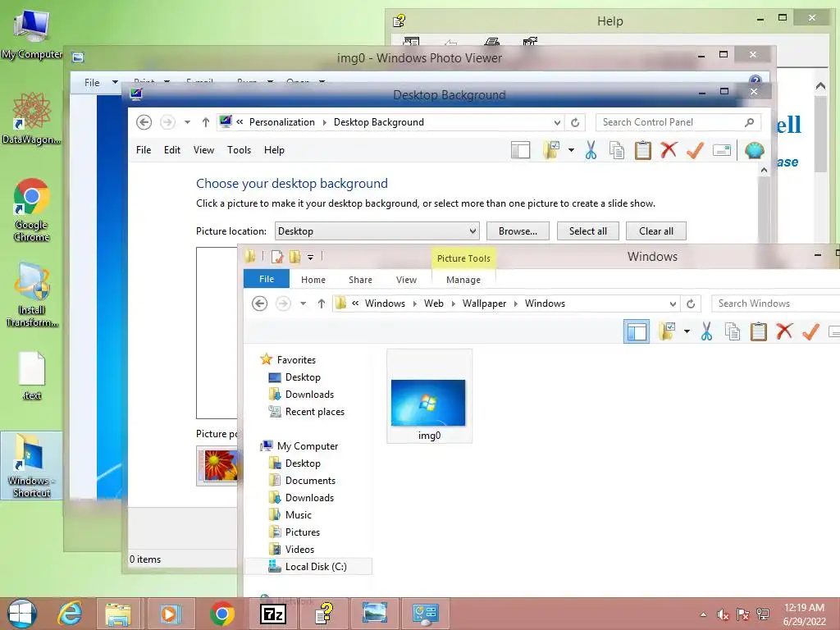Screen dimensions: 840x630
Task: Open recent locations dropdown in Desktop Background window
Action: [x=188, y=123]
